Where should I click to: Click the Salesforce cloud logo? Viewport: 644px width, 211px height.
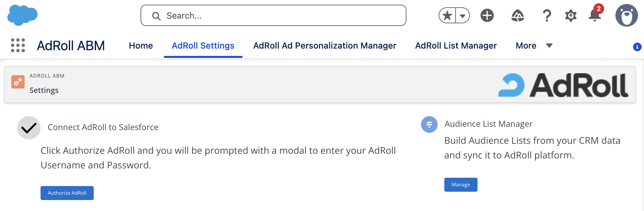22,15
